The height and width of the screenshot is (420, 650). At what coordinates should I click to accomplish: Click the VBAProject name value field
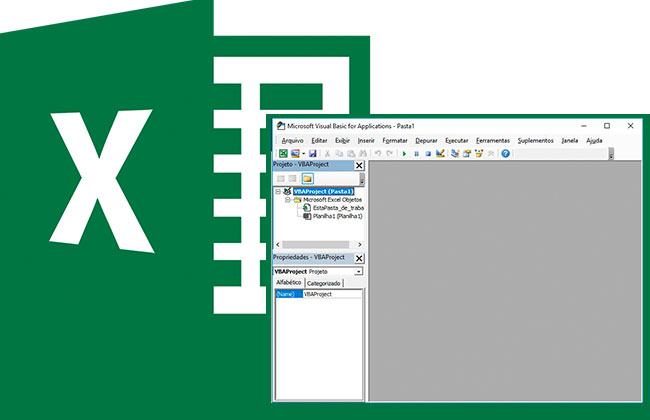tap(332, 294)
